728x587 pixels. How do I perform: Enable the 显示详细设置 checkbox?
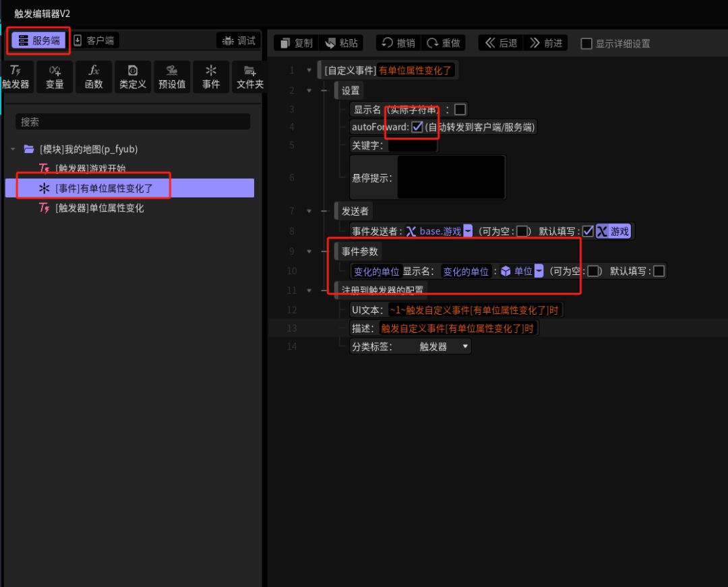click(586, 44)
